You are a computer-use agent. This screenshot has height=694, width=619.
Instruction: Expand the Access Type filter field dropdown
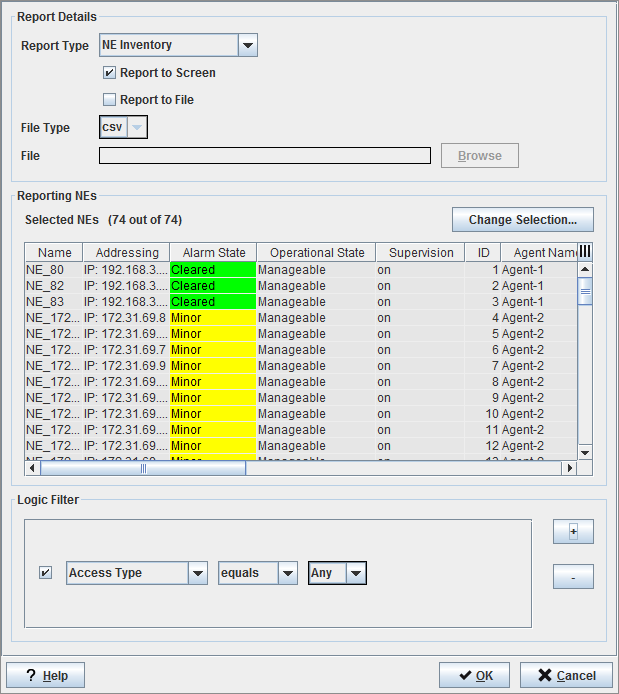point(197,573)
